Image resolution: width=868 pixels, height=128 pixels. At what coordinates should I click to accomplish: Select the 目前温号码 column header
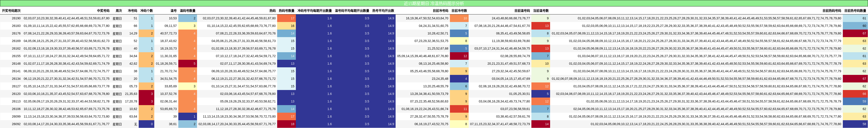tap(522, 11)
